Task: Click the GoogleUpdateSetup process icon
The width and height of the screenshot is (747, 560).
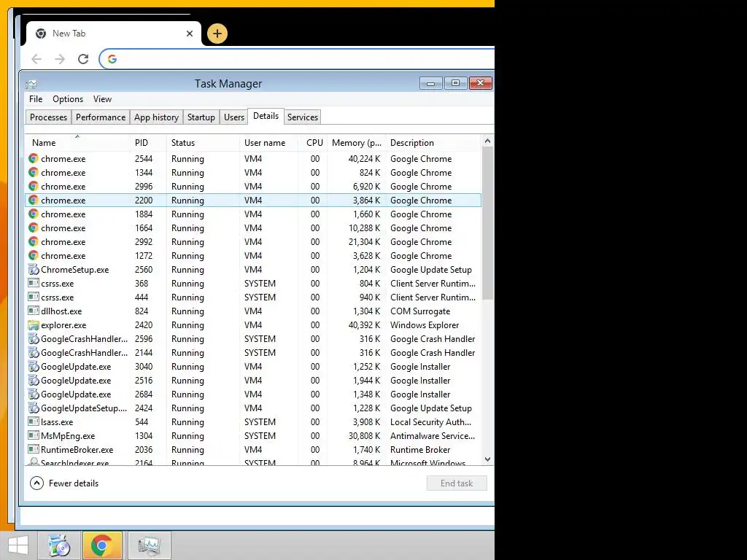Action: (x=34, y=408)
